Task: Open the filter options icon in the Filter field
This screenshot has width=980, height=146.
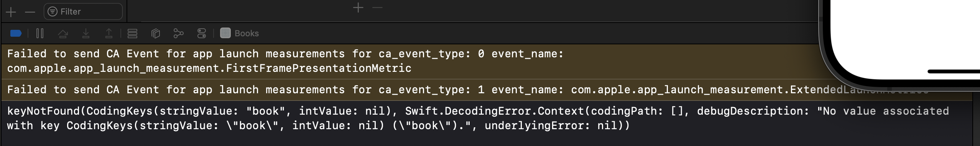Action: [53, 12]
